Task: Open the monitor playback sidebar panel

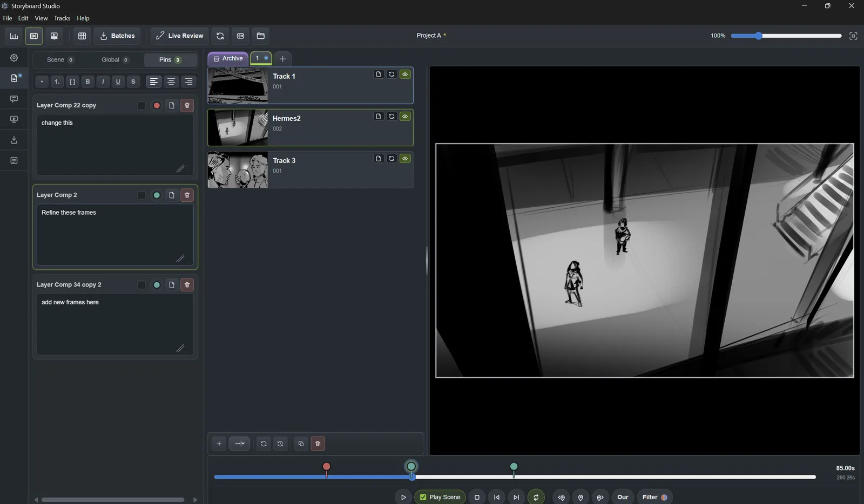Action: [14, 119]
